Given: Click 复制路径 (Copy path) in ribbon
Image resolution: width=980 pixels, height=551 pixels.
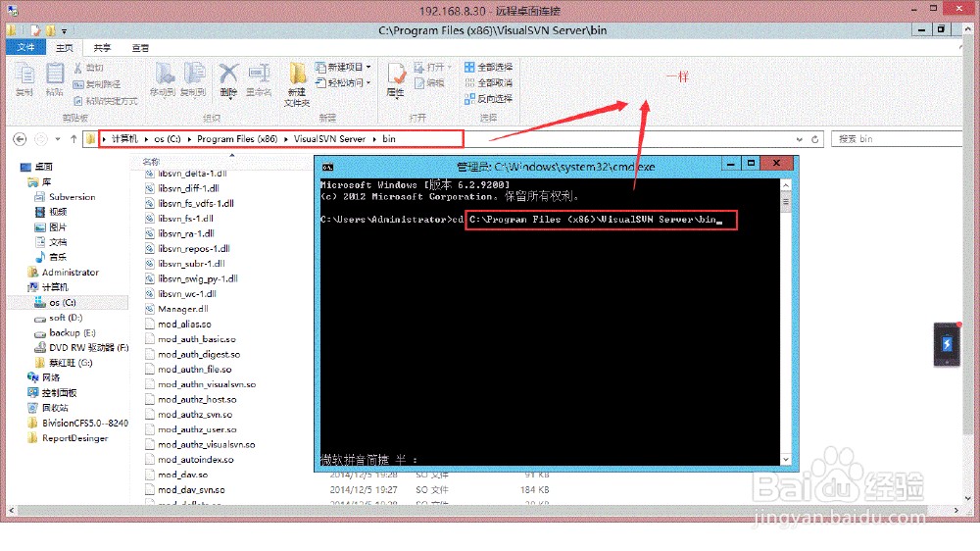Looking at the screenshot, I should point(97,84).
